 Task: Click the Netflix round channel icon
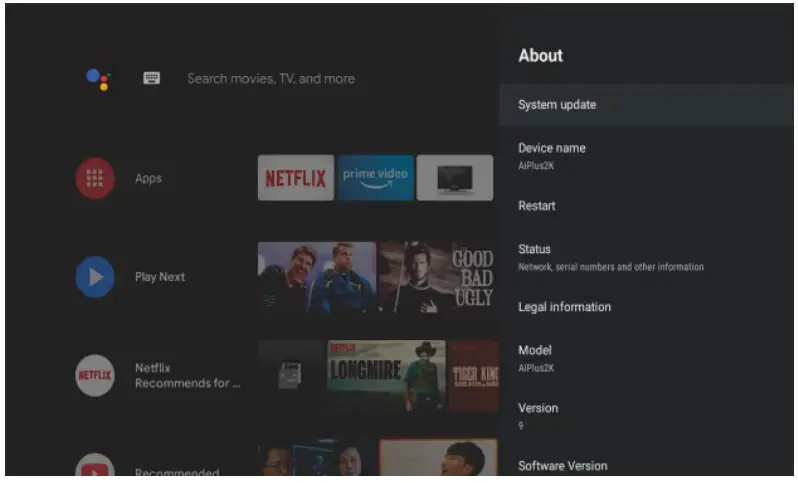tap(95, 375)
